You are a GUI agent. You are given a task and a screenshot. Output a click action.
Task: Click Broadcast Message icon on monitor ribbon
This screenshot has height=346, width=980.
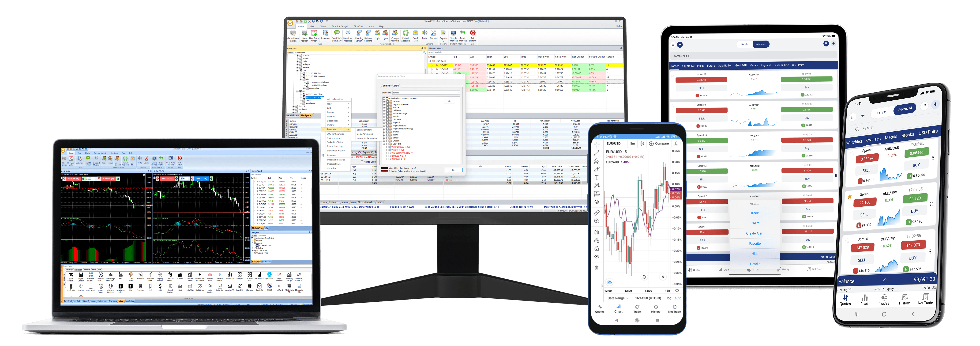(x=348, y=33)
